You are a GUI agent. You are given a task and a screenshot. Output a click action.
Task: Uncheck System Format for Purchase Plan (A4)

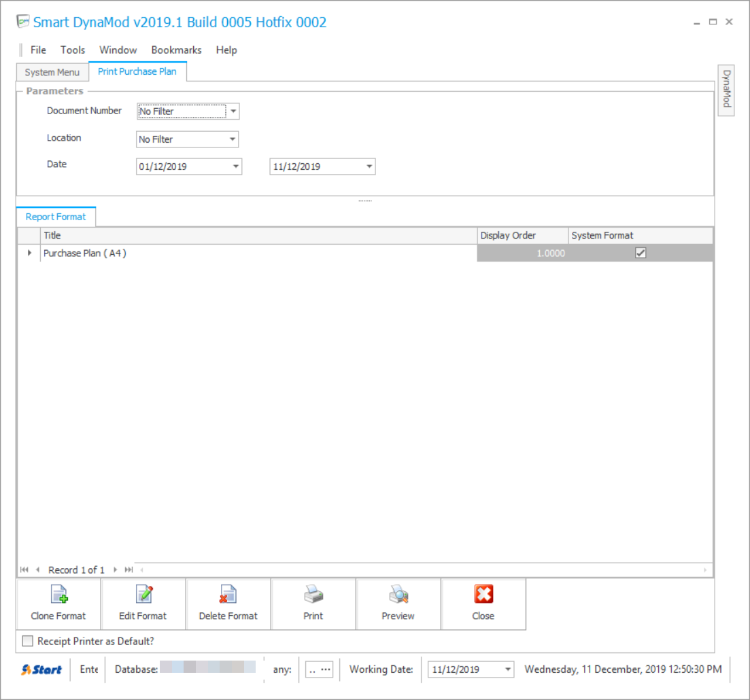641,253
